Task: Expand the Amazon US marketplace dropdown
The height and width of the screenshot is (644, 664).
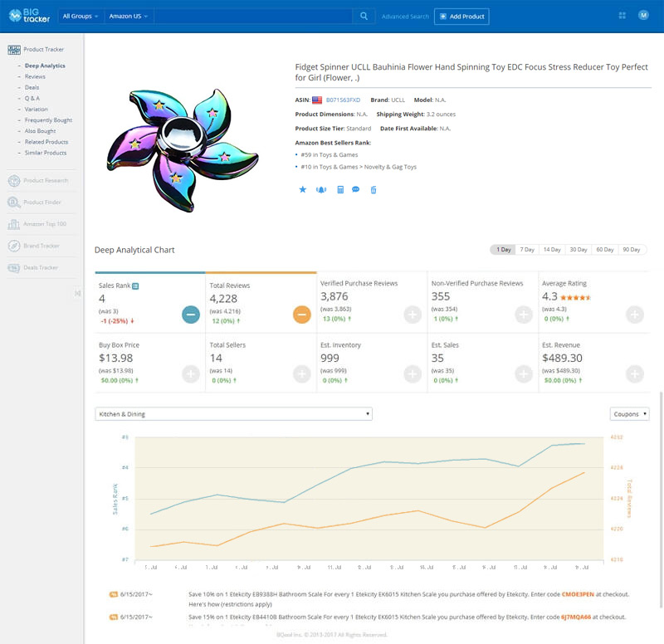Action: (129, 16)
